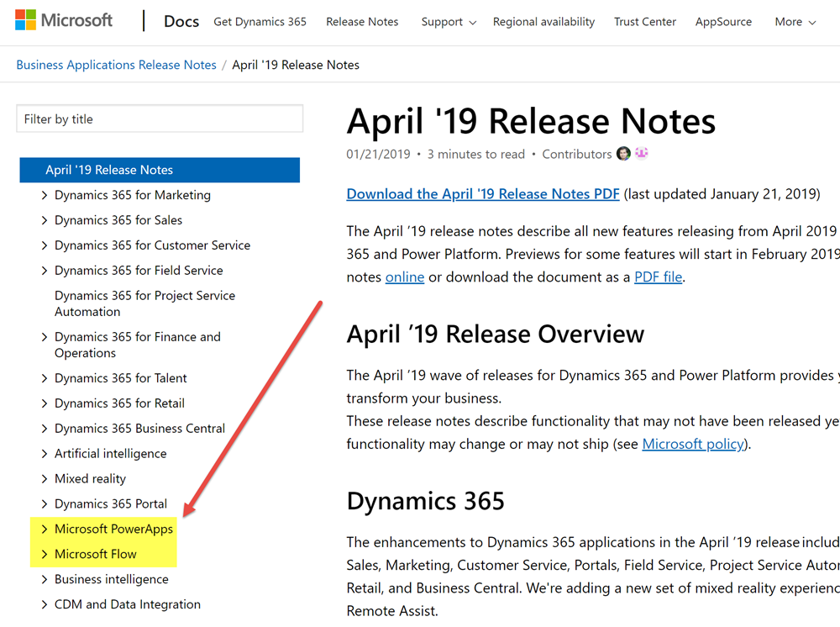Open Dynamics 365 Portal sidebar item
This screenshot has width=840, height=627.
tap(111, 504)
